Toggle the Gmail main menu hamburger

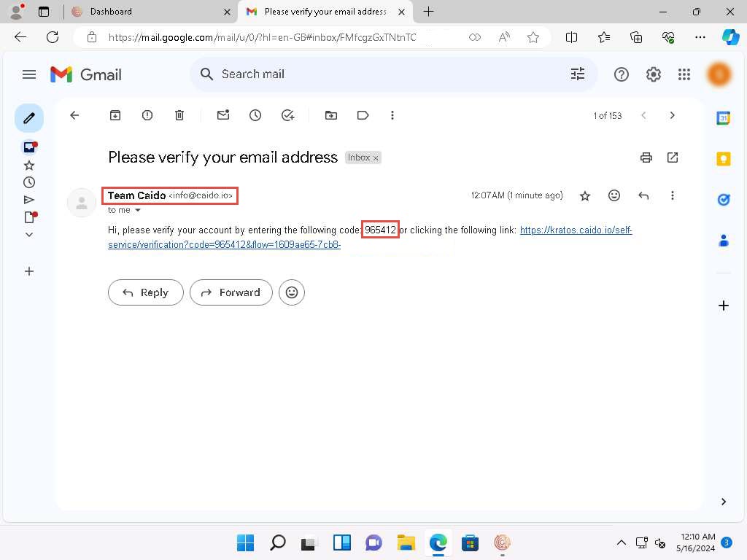29,74
